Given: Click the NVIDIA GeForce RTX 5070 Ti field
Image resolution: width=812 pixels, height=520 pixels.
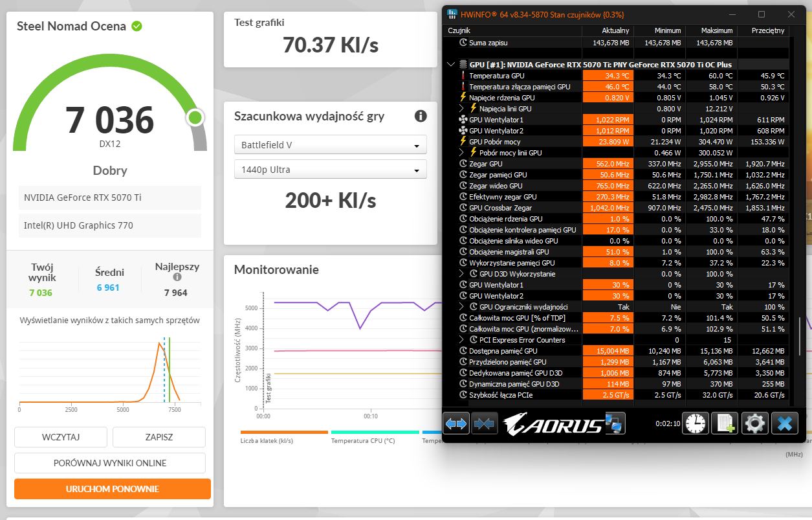Looking at the screenshot, I should (110, 198).
